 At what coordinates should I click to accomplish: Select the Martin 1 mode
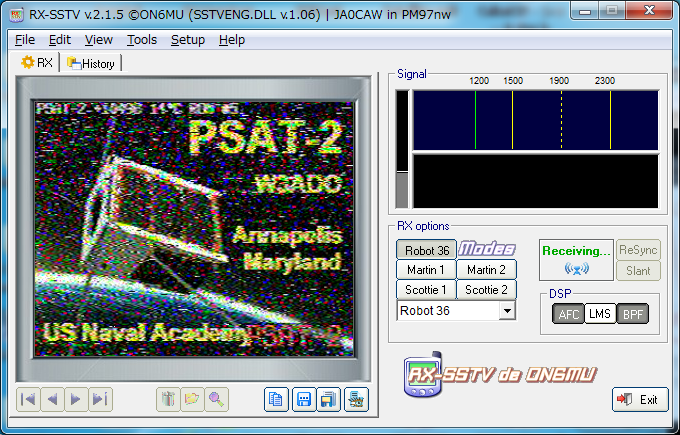(x=426, y=270)
